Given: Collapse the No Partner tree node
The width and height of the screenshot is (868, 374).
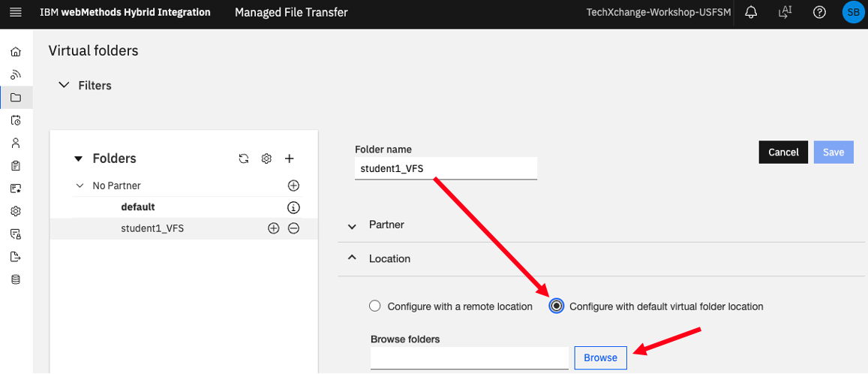Looking at the screenshot, I should pos(80,185).
